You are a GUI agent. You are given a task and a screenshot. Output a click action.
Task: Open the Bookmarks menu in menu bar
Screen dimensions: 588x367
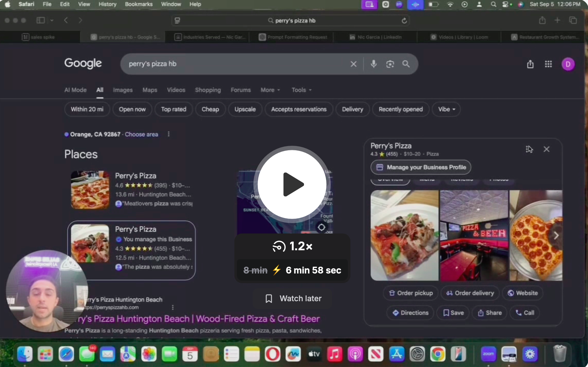(139, 4)
